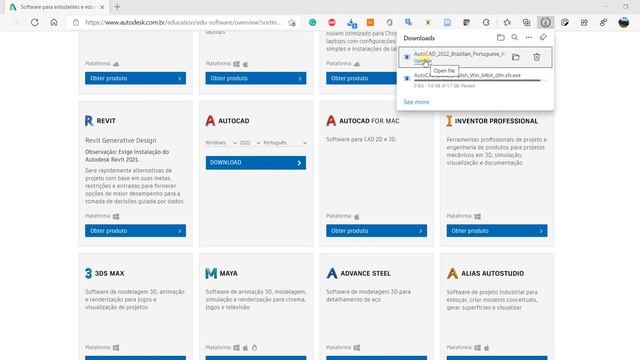Click the ADVANCE STEEL product title
The image size is (640, 360).
[365, 273]
